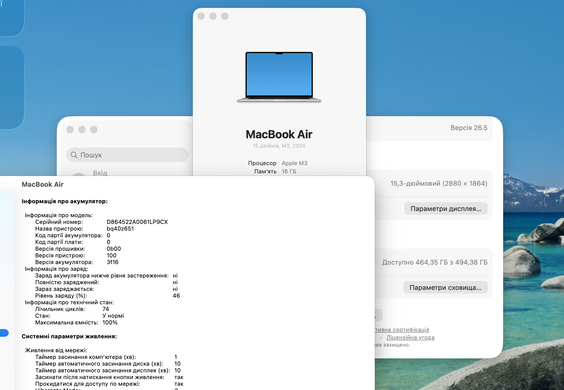Click the Інформація про акумулятор: heading
Image resolution: width=564 pixels, height=390 pixels.
point(64,201)
